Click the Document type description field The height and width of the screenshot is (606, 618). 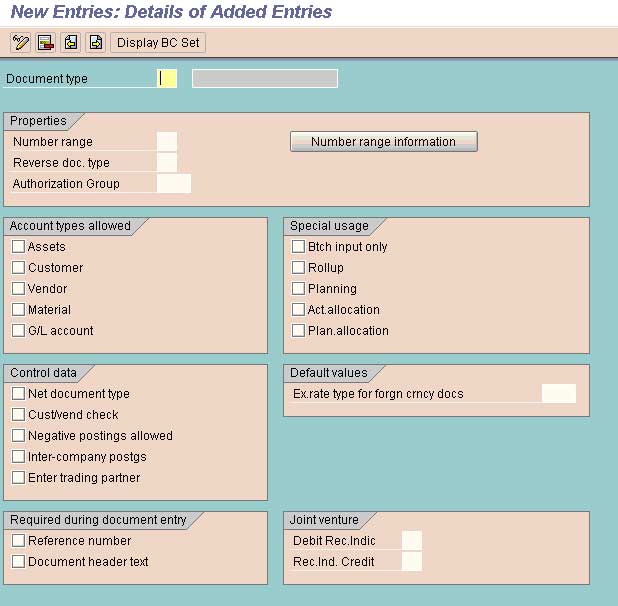265,78
